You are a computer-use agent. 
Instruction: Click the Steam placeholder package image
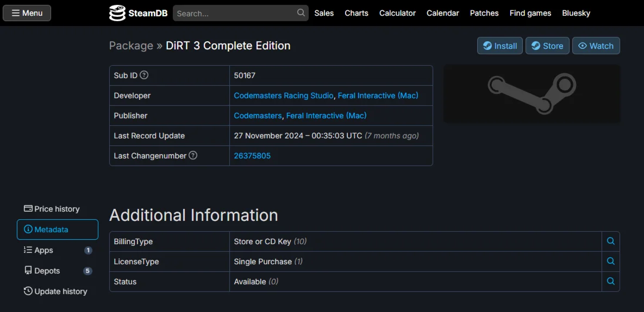tap(532, 94)
